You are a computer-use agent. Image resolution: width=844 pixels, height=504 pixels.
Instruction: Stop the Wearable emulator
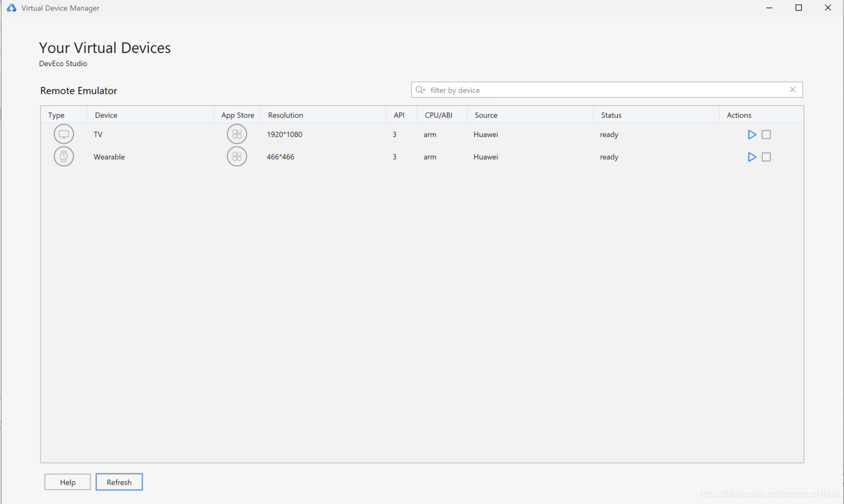pos(767,157)
